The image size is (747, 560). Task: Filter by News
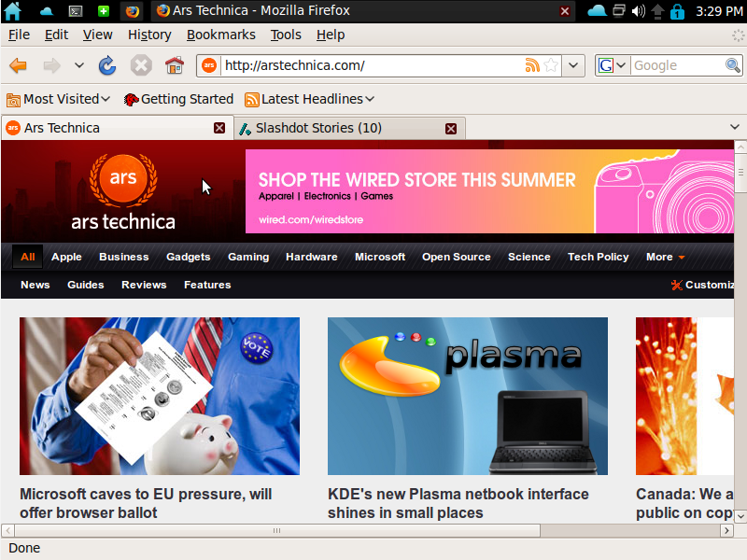point(35,285)
